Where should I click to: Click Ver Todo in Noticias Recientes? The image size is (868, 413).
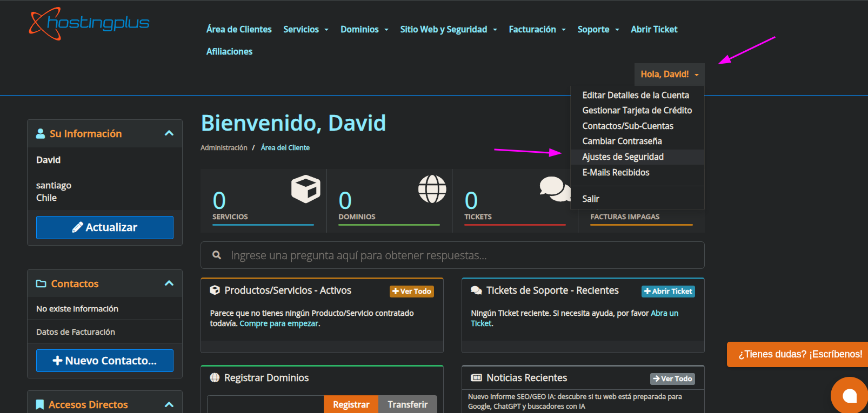672,378
